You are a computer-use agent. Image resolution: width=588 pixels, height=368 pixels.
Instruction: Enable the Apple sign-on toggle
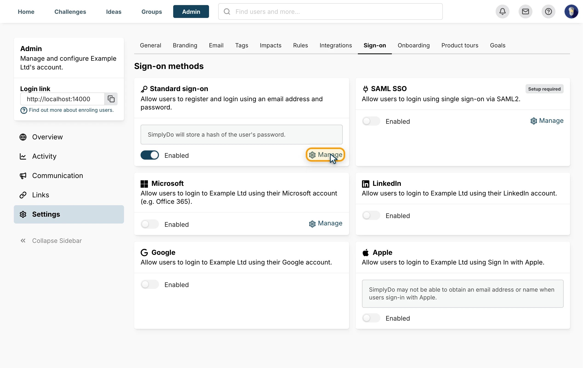pos(371,318)
